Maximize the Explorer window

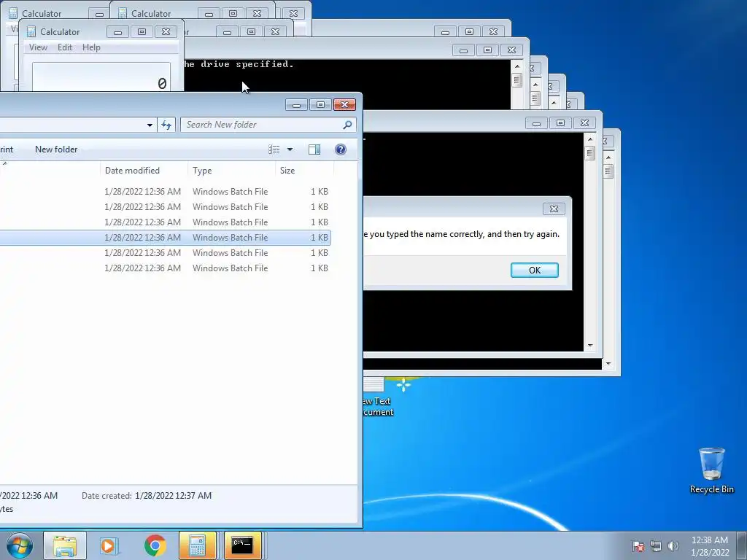(320, 104)
